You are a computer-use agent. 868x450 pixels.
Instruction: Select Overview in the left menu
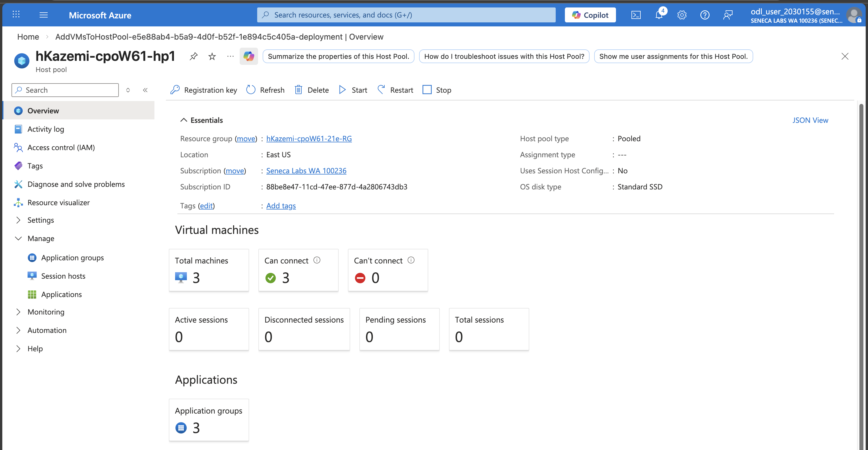pyautogui.click(x=79, y=110)
